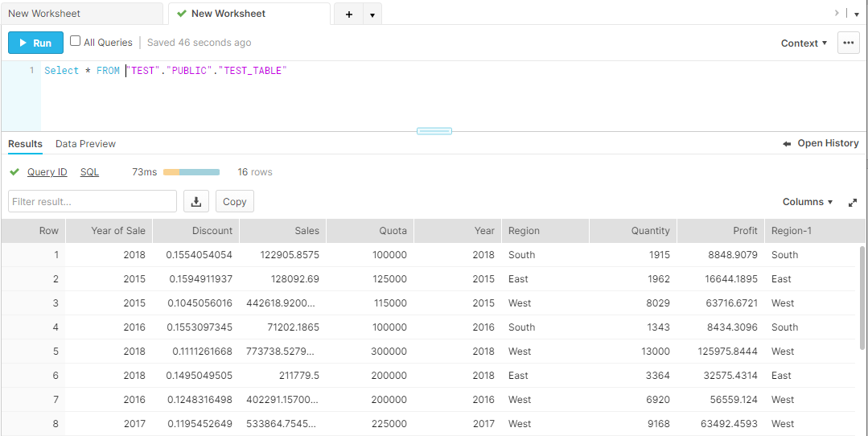Open the worksheet list dropdown at far right
This screenshot has width=868, height=436.
[x=857, y=14]
